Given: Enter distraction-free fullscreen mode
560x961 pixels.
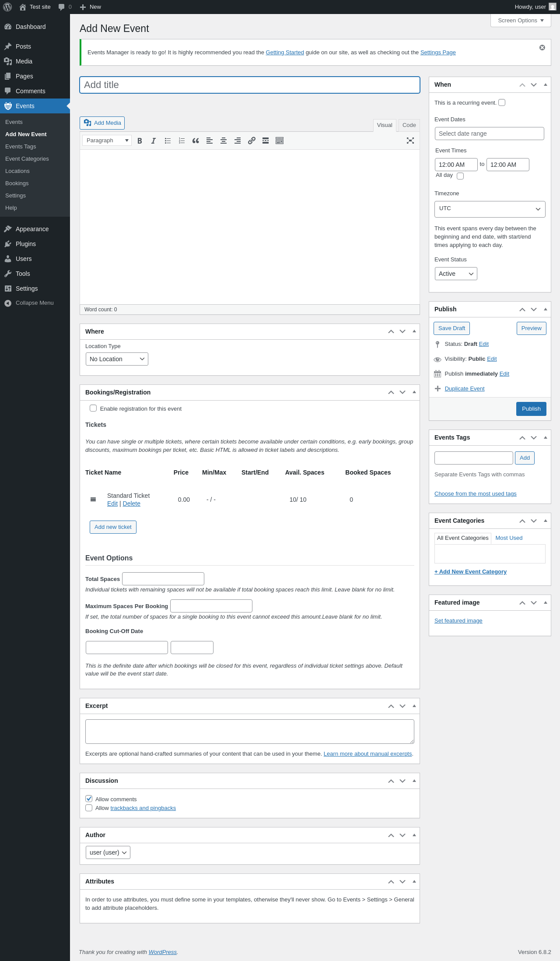Looking at the screenshot, I should click(410, 141).
